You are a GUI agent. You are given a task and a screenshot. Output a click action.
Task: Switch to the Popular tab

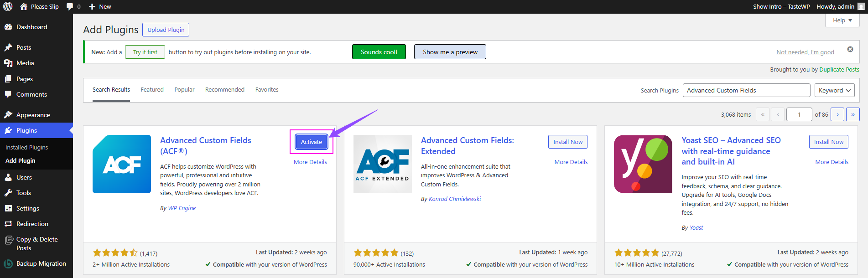click(184, 90)
